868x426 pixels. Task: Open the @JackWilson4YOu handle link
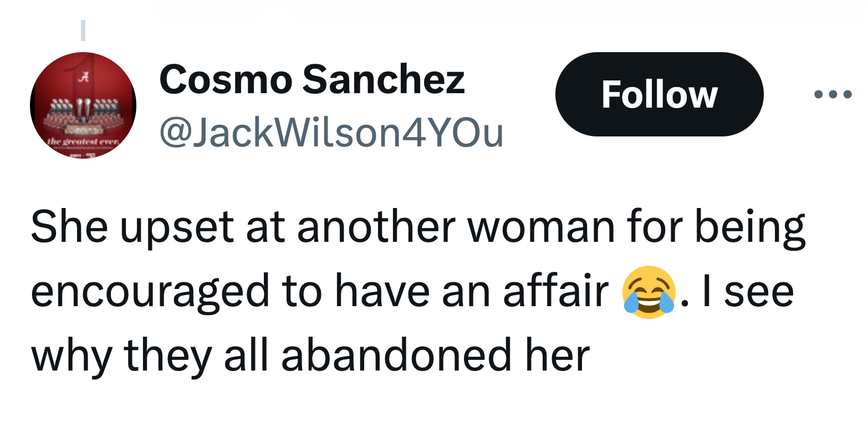pos(331,133)
